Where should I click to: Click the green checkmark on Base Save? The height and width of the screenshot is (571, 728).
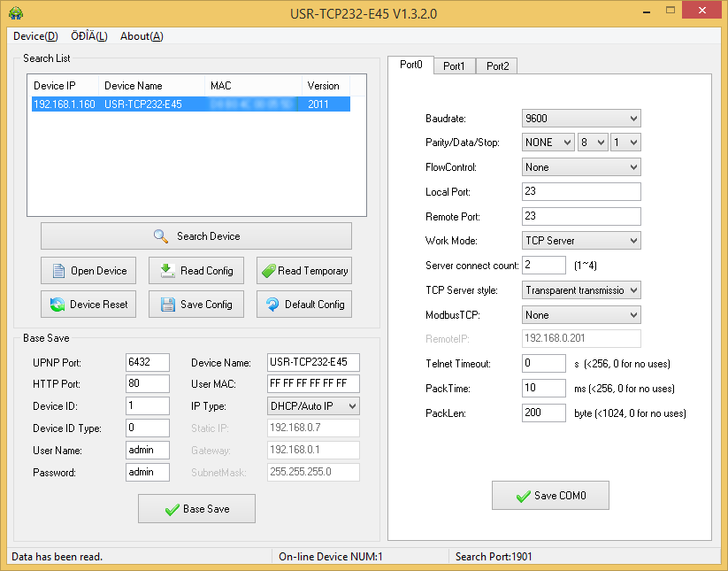point(172,510)
